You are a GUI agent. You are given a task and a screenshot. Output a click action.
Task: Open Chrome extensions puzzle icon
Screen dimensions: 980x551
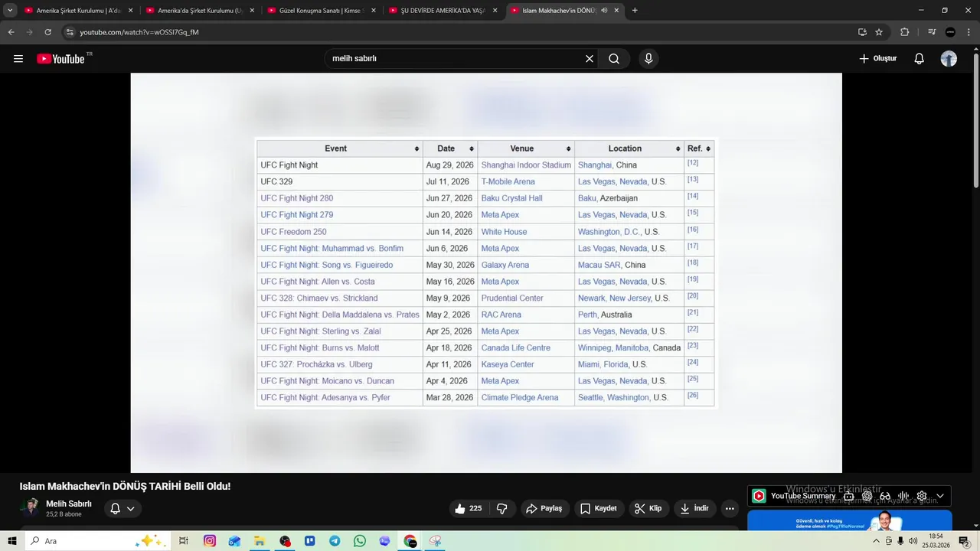click(904, 32)
